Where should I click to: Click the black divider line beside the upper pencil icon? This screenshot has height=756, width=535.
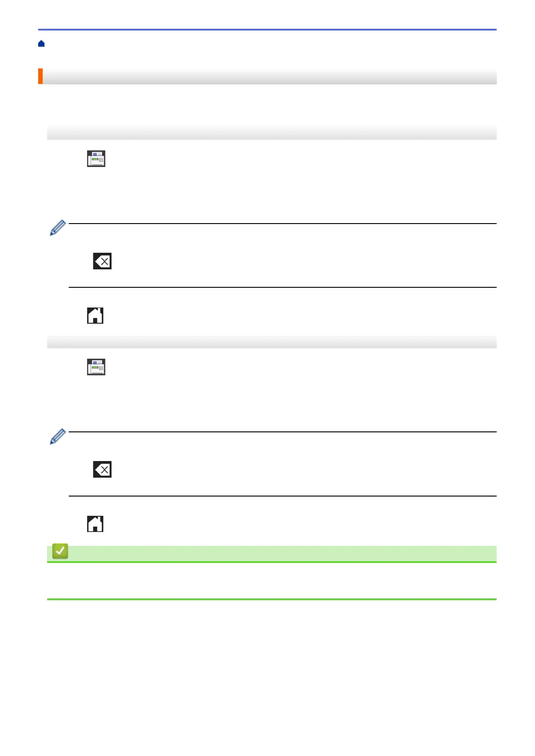(283, 224)
